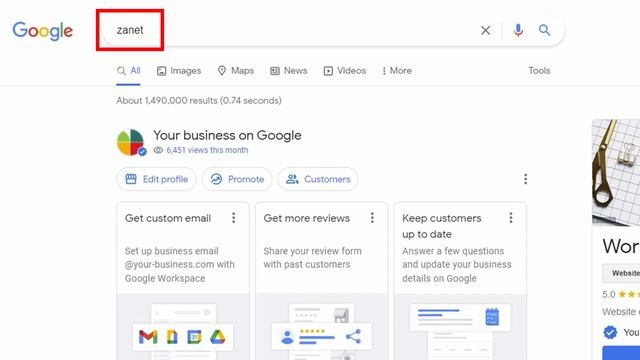
Task: Click the Website button in the side panel
Action: (622, 273)
